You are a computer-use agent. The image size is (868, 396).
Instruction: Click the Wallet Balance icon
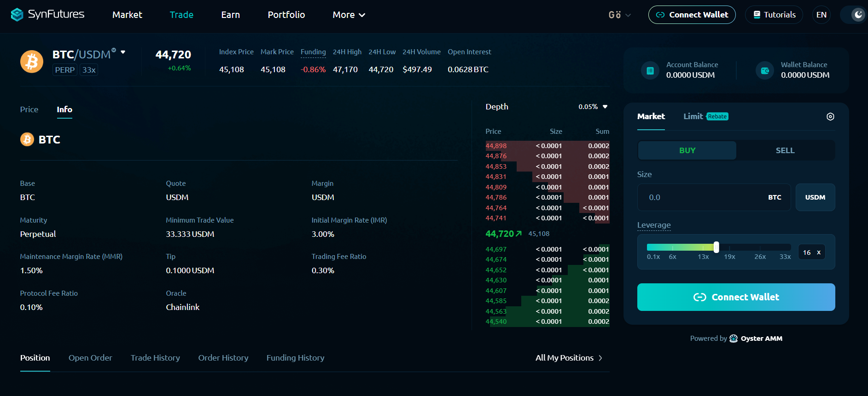coord(765,71)
